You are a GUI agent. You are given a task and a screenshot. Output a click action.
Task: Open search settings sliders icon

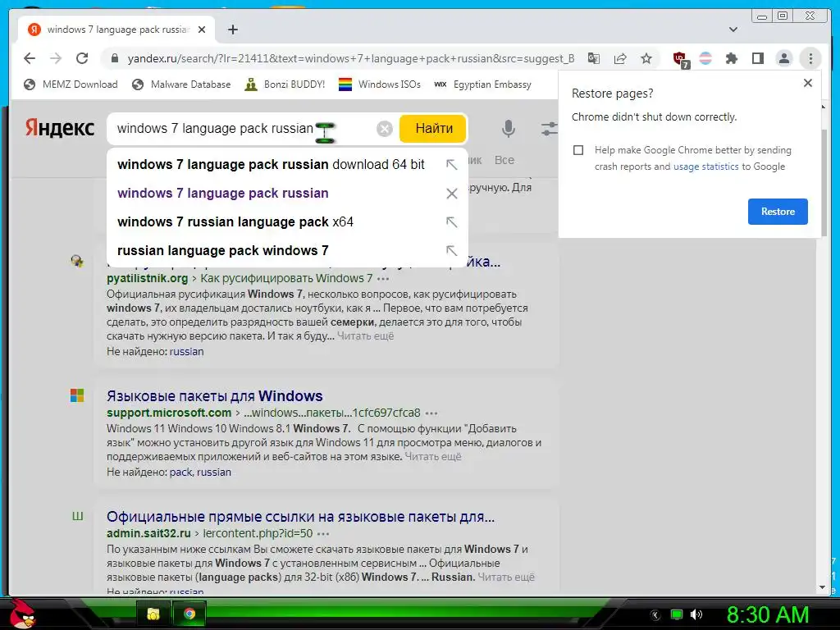coord(549,129)
